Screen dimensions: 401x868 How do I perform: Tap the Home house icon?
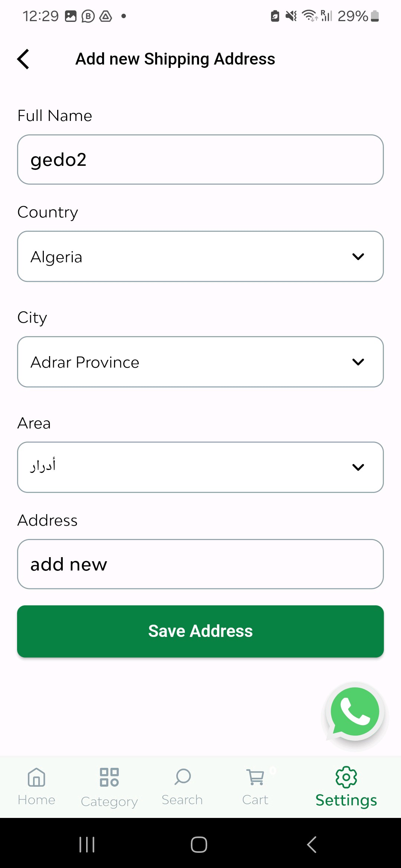(x=36, y=777)
